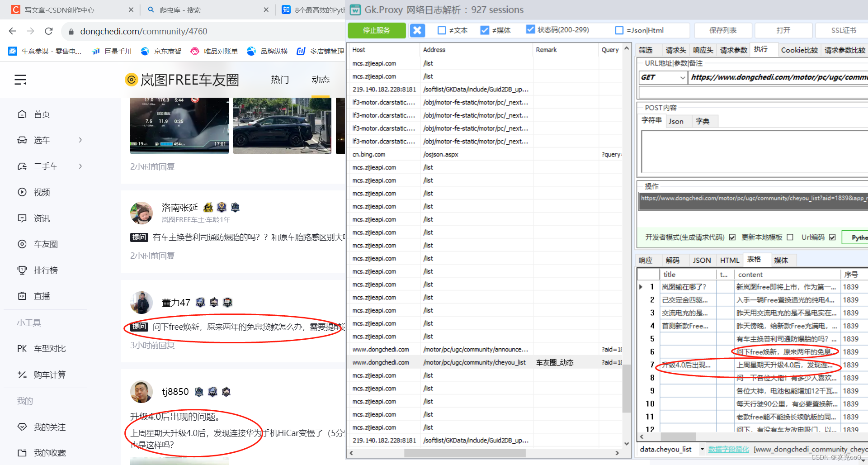Open the 响应头 tab
This screenshot has height=465, width=868.
click(703, 50)
